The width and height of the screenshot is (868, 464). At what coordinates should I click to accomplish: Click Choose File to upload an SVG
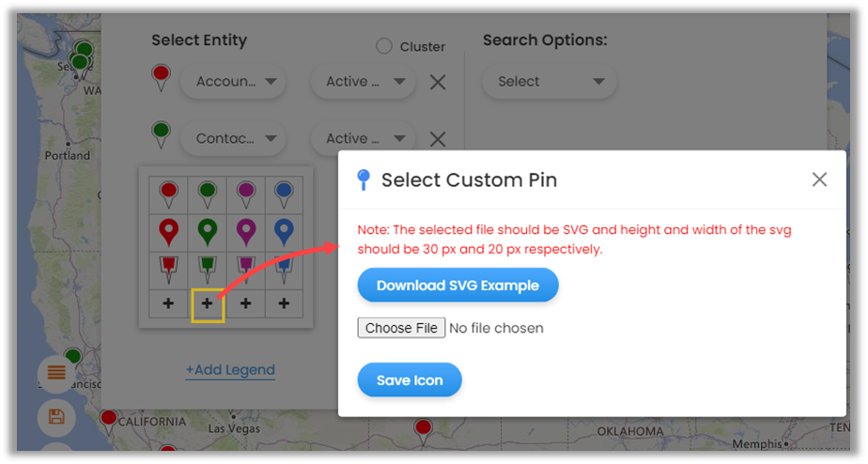(401, 328)
